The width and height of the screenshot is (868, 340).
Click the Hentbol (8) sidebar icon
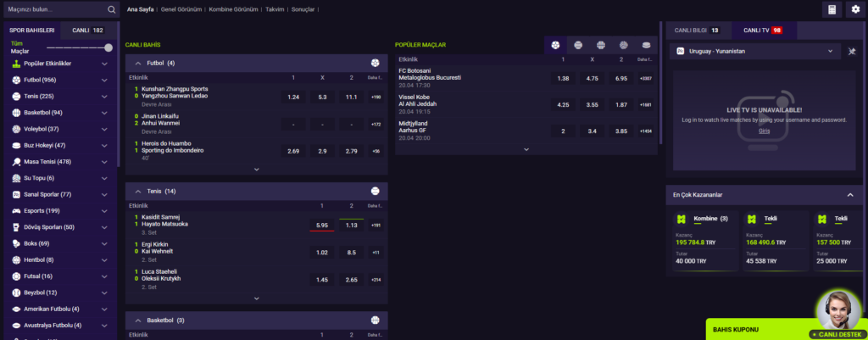click(16, 259)
